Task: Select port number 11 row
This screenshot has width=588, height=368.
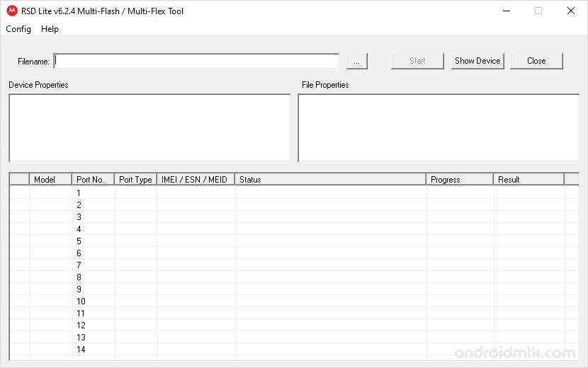Action: pyautogui.click(x=295, y=314)
